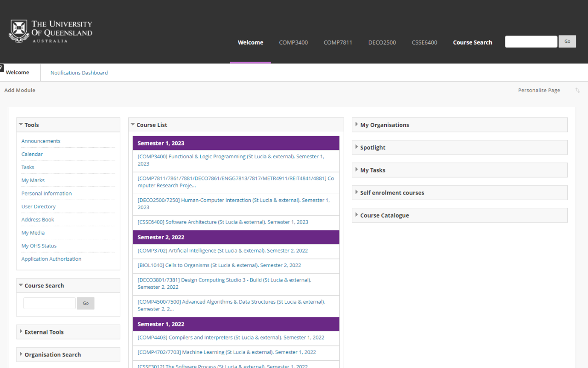Collapse the Course List module
Image resolution: width=588 pixels, height=368 pixels.
tap(133, 124)
